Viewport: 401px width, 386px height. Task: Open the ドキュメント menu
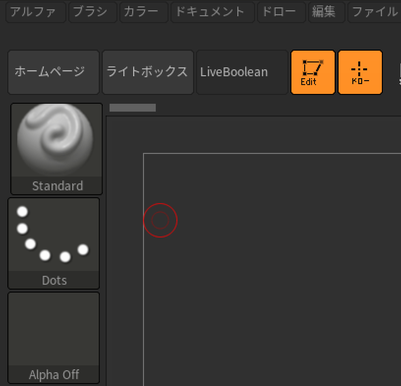[x=213, y=12]
